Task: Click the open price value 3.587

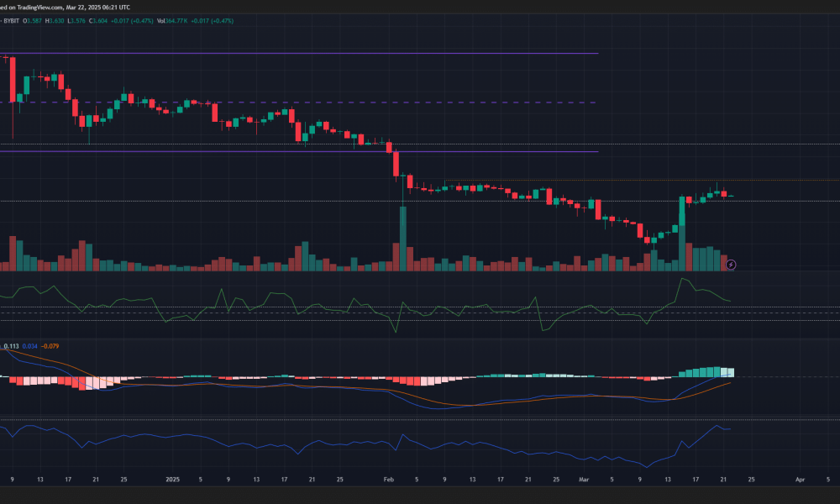Action: pos(34,21)
